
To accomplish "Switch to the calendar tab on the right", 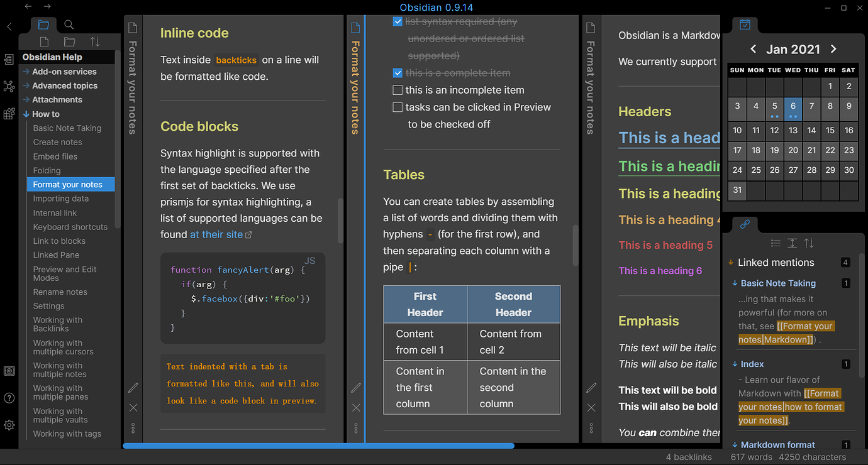I will 745,25.
